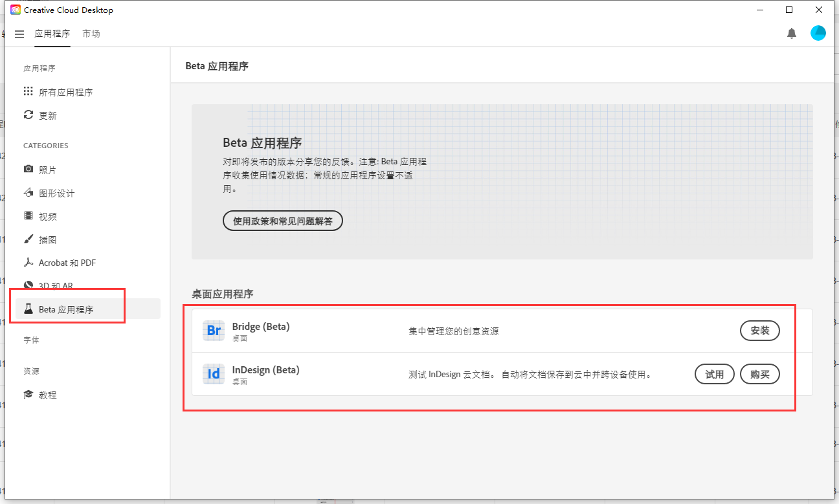Click the Beta 应用程序 page header
Screen dimensions: 839x504
(217, 66)
